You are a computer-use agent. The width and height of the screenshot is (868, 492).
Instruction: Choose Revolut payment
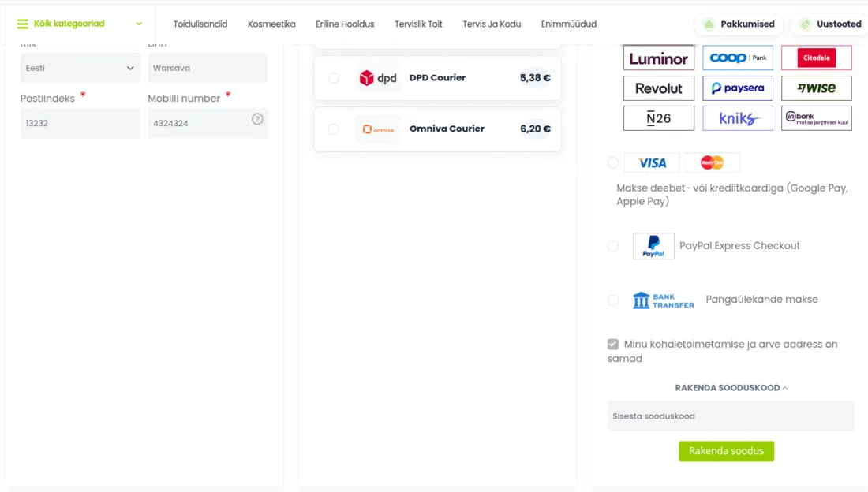659,88
